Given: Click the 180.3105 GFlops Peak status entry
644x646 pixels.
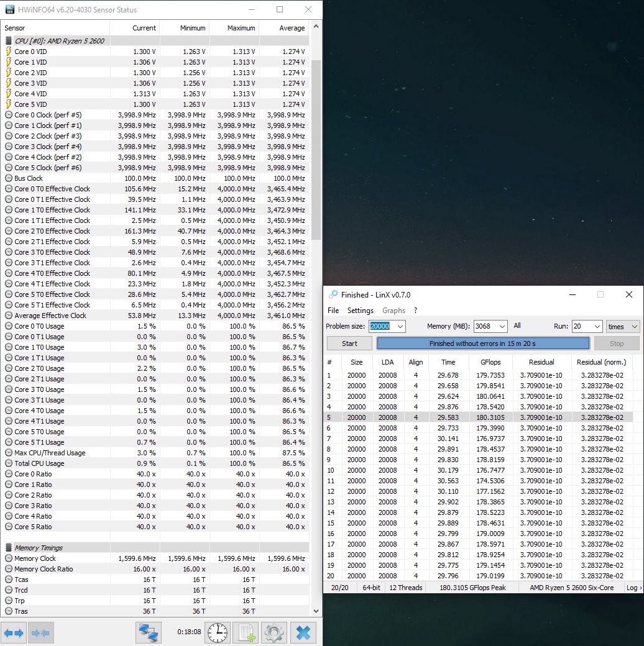Looking at the screenshot, I should pyautogui.click(x=472, y=588).
